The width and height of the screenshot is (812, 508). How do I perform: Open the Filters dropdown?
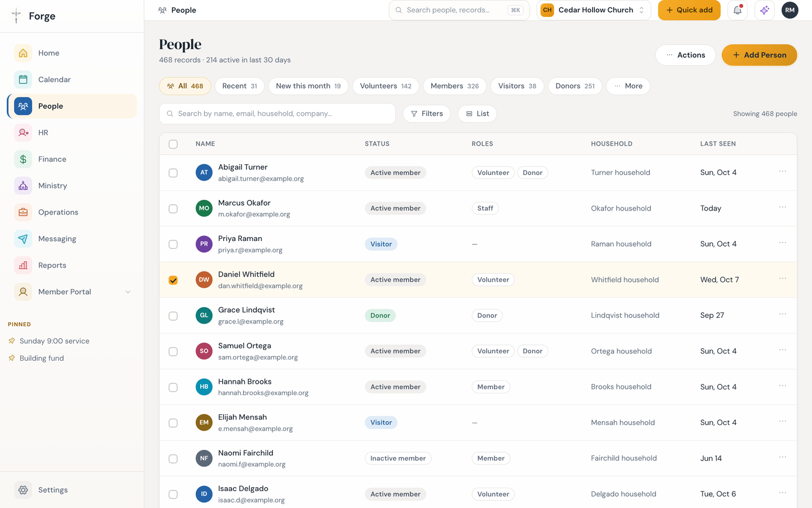(x=427, y=113)
